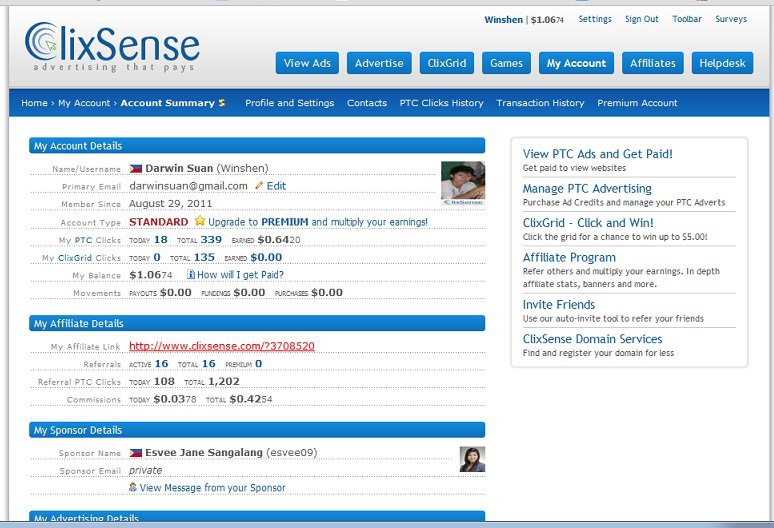
Task: Select the Account Summary tab
Action: pyautogui.click(x=167, y=103)
